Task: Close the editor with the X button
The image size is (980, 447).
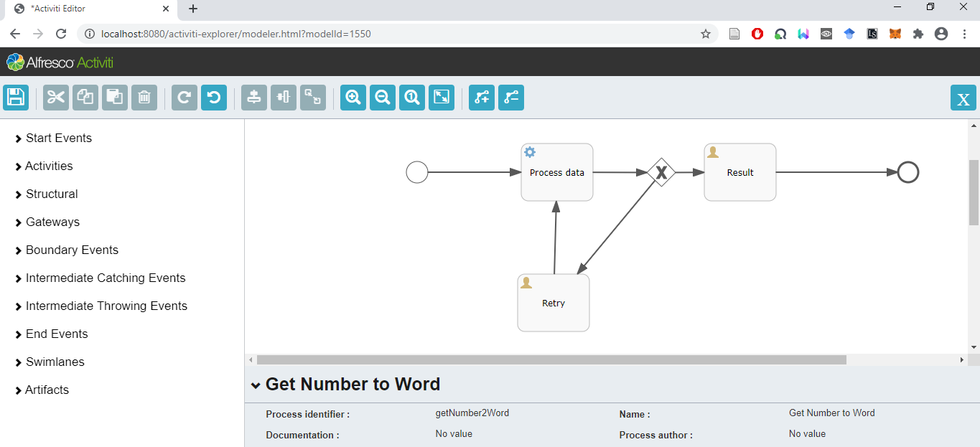Action: click(963, 98)
